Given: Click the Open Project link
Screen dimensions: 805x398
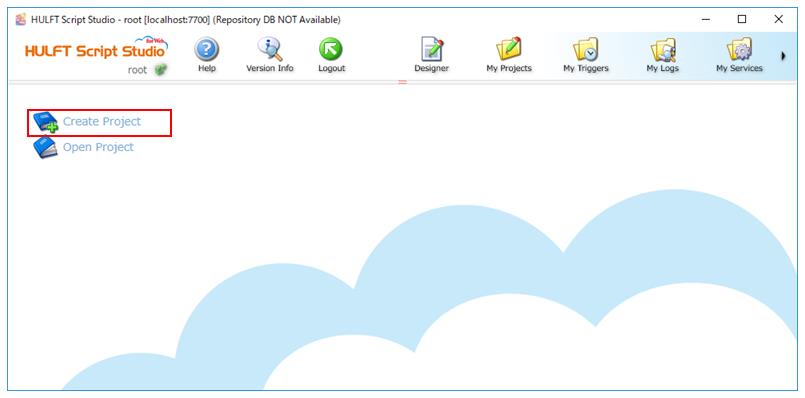Looking at the screenshot, I should 98,147.
